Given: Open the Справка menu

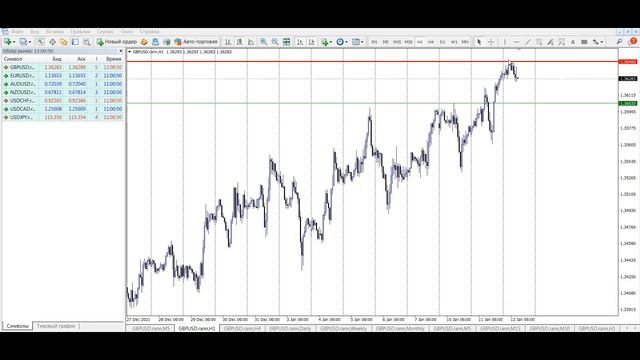Looking at the screenshot, I should tap(149, 31).
